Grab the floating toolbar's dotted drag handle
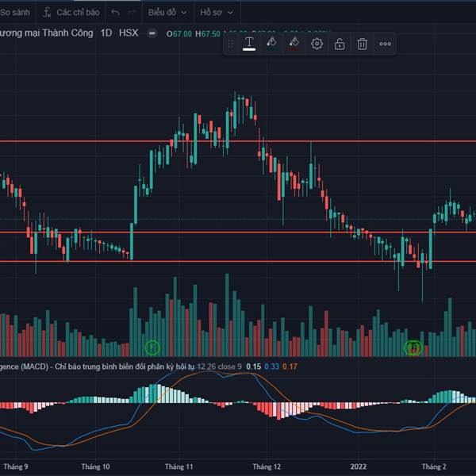 (x=231, y=44)
